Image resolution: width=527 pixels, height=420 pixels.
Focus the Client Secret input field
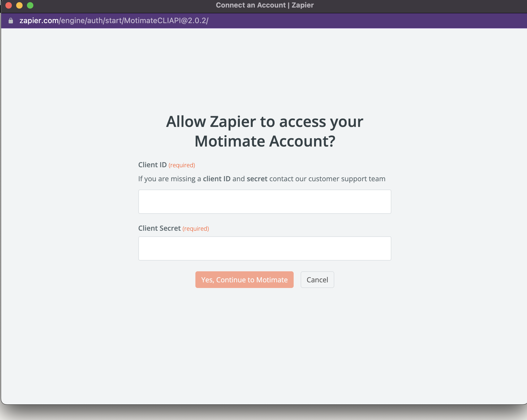point(265,248)
